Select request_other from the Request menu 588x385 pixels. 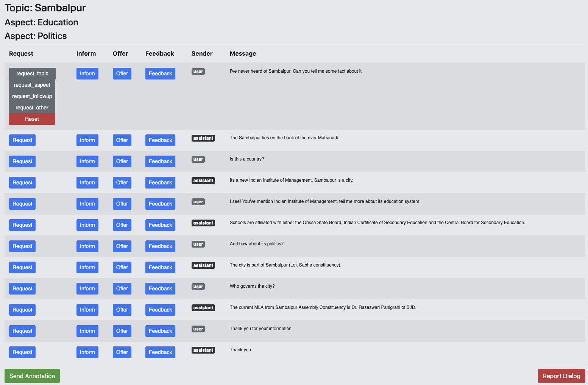pyautogui.click(x=32, y=108)
